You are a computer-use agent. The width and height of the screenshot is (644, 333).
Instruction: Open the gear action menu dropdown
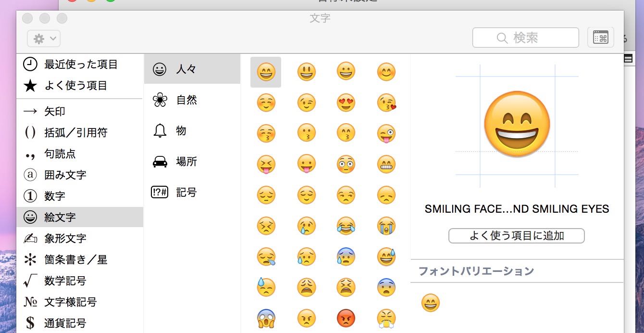[x=44, y=38]
